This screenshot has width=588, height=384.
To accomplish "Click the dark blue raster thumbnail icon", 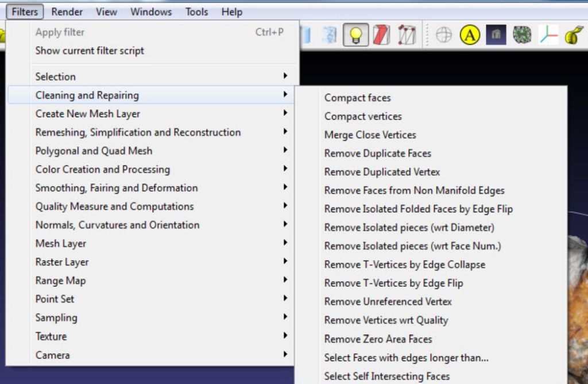I will 496,35.
